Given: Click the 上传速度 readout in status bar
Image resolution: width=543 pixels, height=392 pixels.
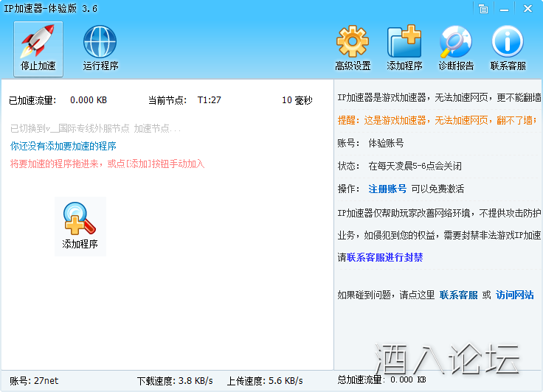Looking at the screenshot, I should 265,380.
